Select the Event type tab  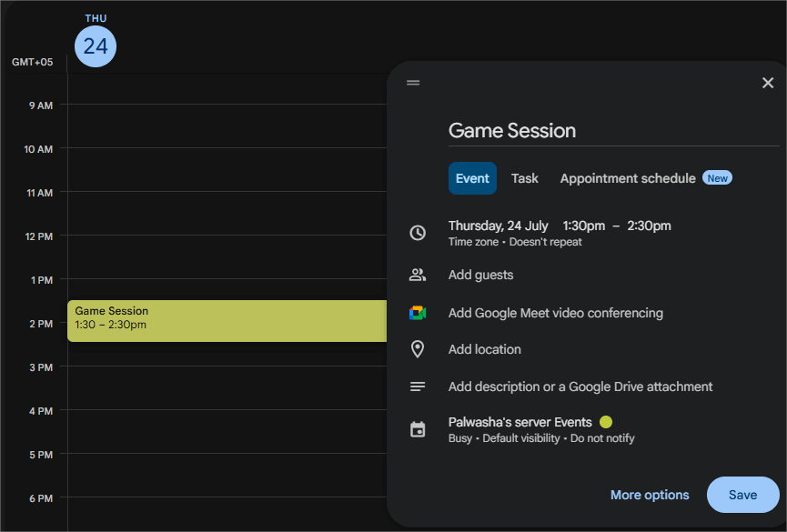point(472,178)
